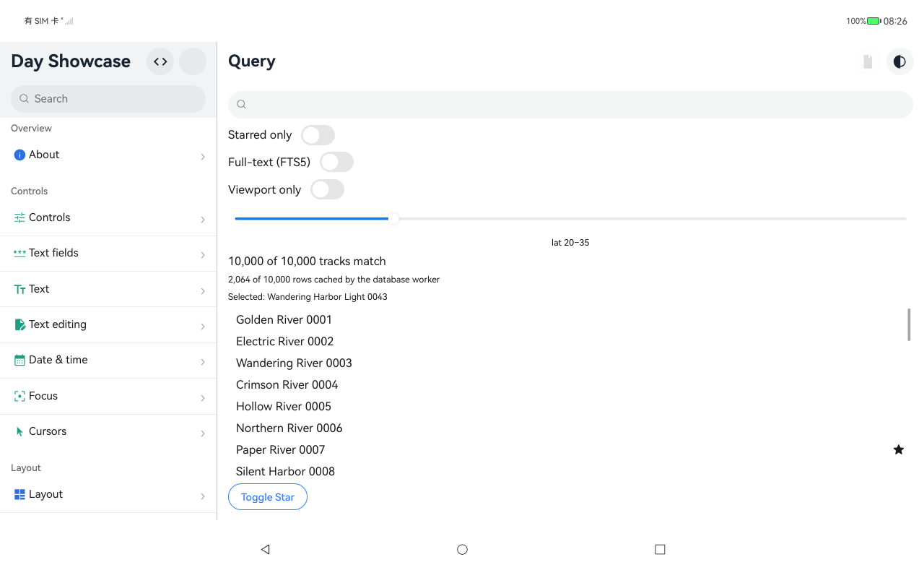Click the Toggle Star button
Viewport: 924px width, 578px height.
click(268, 497)
